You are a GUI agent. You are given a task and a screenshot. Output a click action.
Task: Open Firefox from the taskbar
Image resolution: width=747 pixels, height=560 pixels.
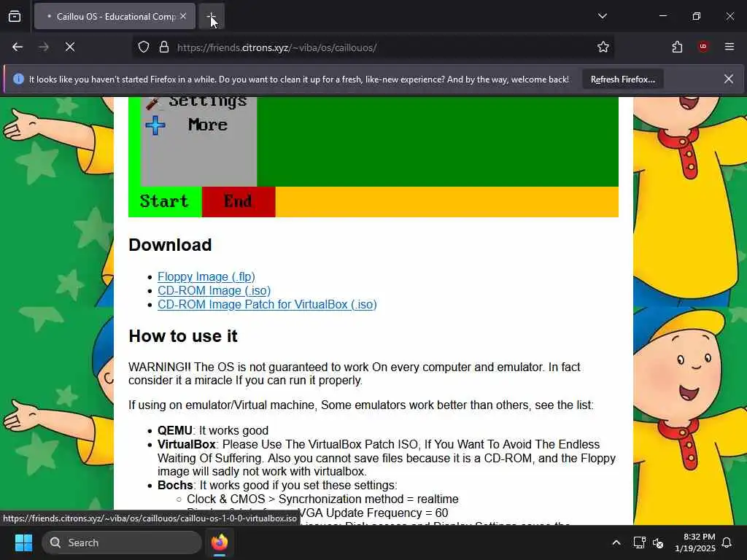click(220, 542)
